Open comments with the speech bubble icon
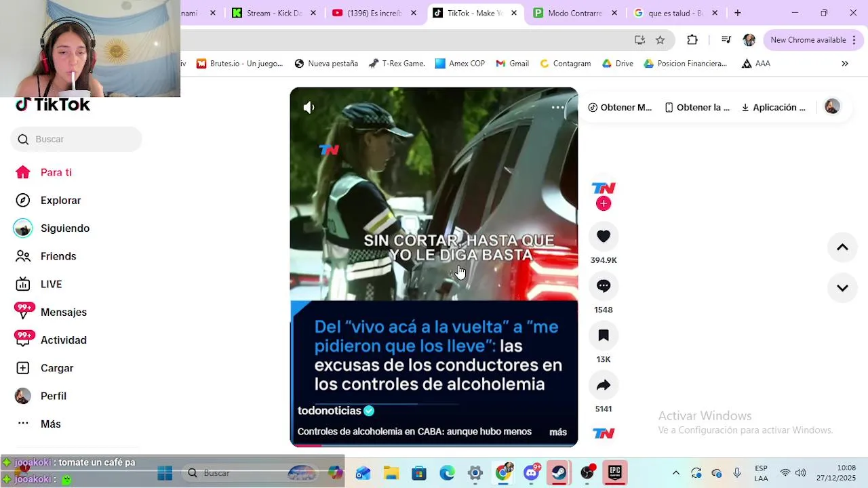Viewport: 868px width, 488px height. pyautogui.click(x=604, y=286)
